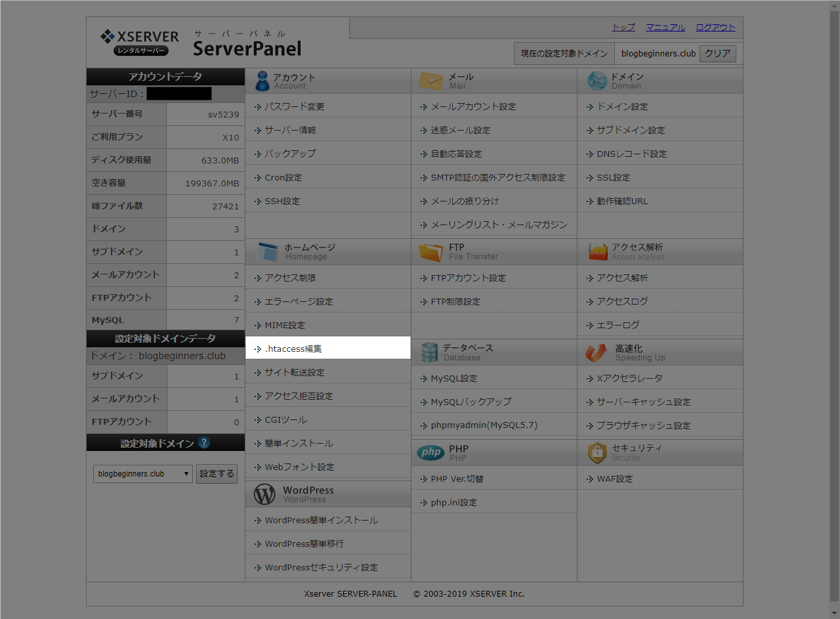Open 自動応答設定
Screen dimensions: 840x619
(x=456, y=154)
